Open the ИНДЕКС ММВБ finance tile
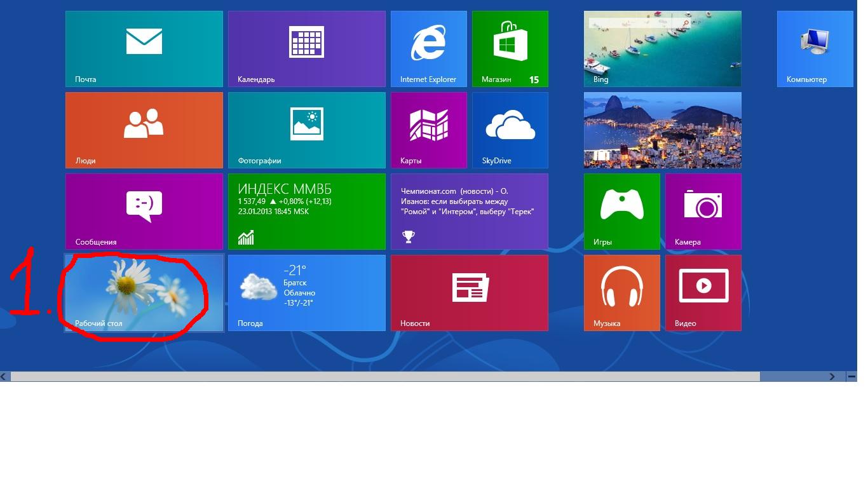Viewport: 868px width, 488px height. coord(307,212)
